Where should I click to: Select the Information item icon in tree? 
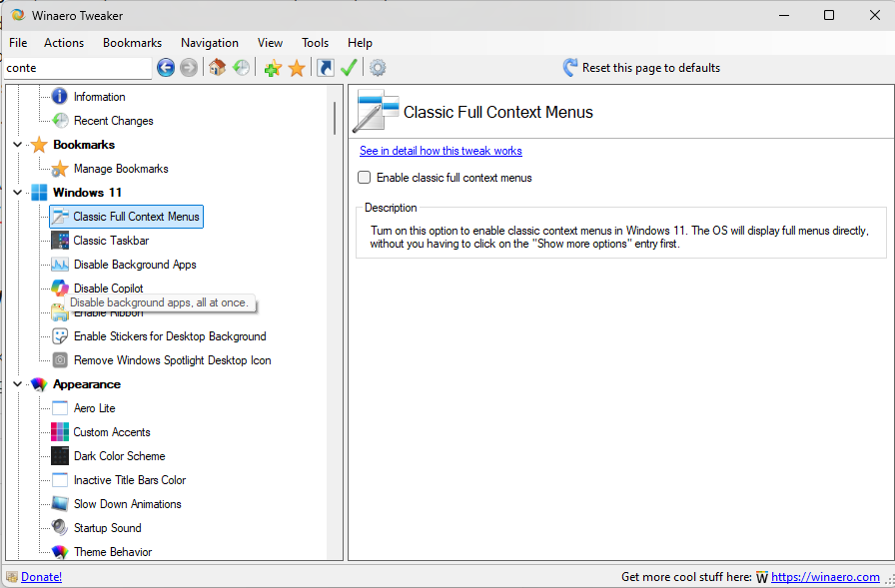[x=59, y=97]
